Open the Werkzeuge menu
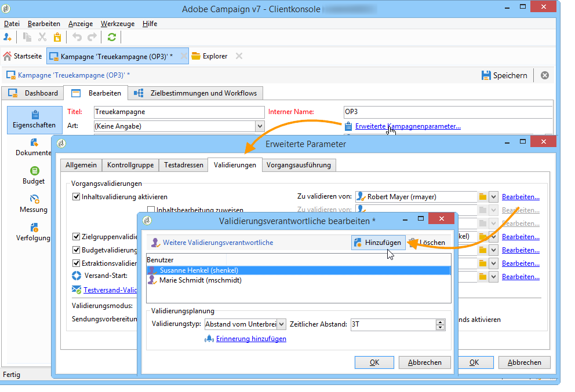This screenshot has height=392, width=575. point(117,24)
